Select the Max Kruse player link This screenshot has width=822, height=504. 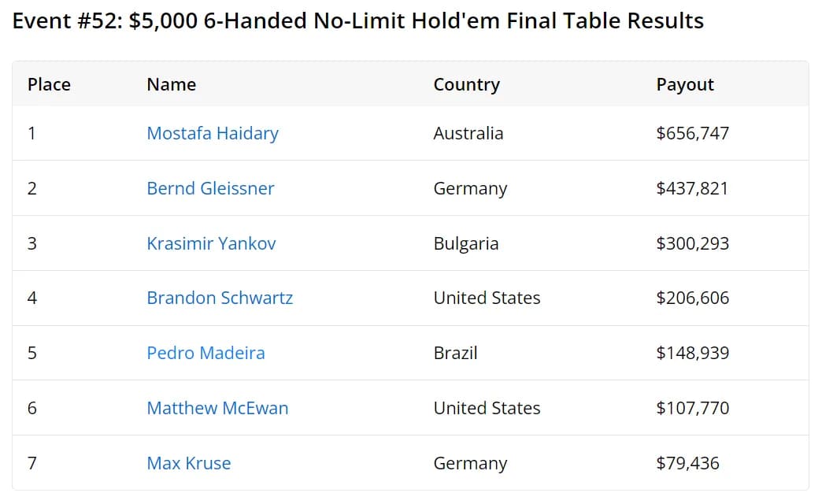(189, 463)
